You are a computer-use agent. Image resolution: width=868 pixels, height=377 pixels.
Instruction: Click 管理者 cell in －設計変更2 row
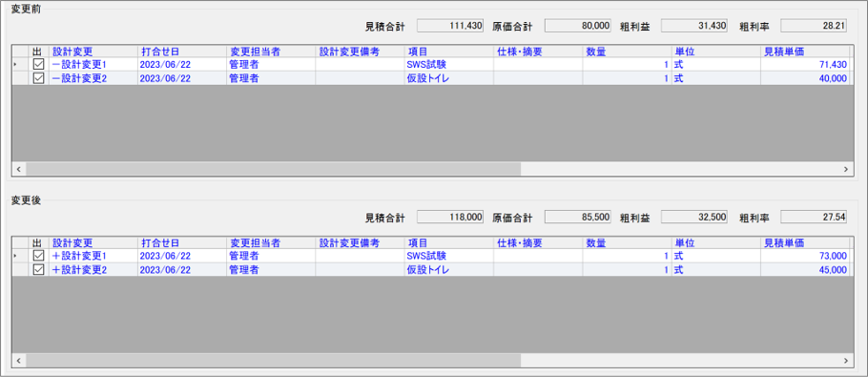pos(271,78)
